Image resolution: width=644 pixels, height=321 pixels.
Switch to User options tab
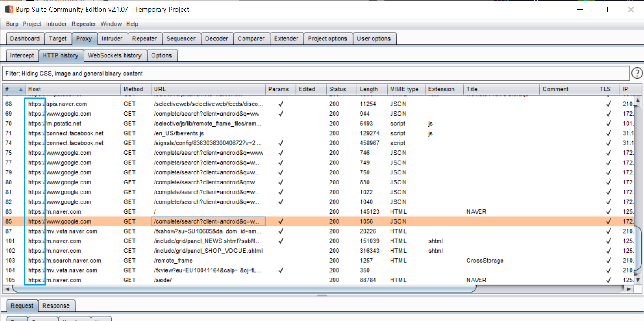[x=374, y=38]
